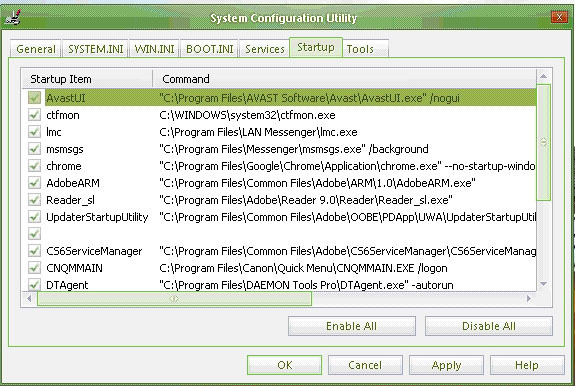Open the SYSTEM.INI tab

[x=96, y=49]
